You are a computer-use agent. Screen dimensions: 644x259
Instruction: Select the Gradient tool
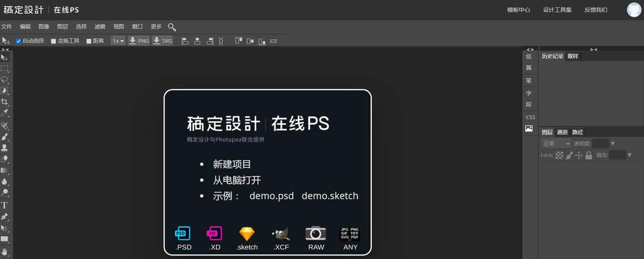(5, 170)
